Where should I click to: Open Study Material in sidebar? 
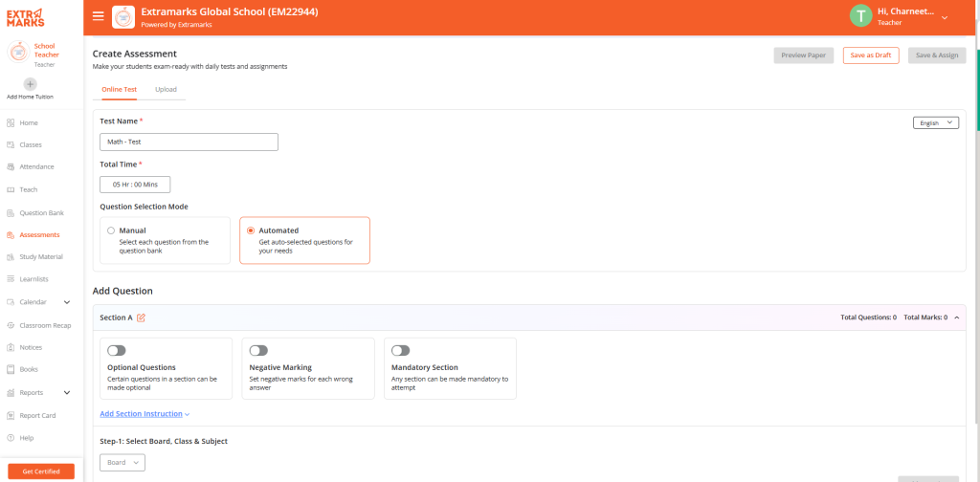41,256
